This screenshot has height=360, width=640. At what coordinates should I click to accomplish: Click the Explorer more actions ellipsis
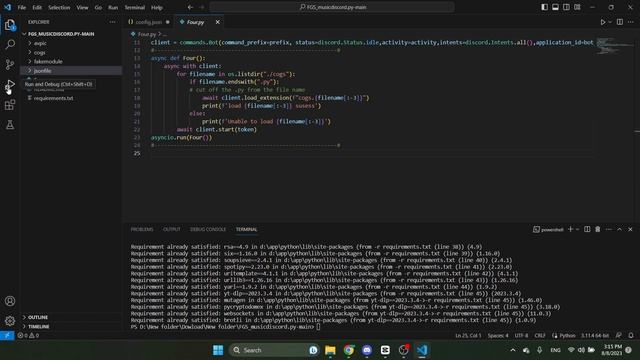point(112,22)
